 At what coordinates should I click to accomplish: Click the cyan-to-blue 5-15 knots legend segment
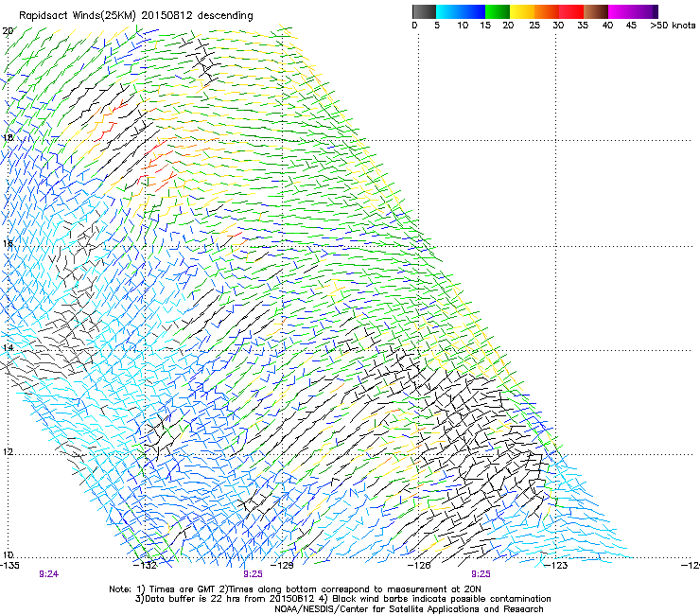[461, 11]
